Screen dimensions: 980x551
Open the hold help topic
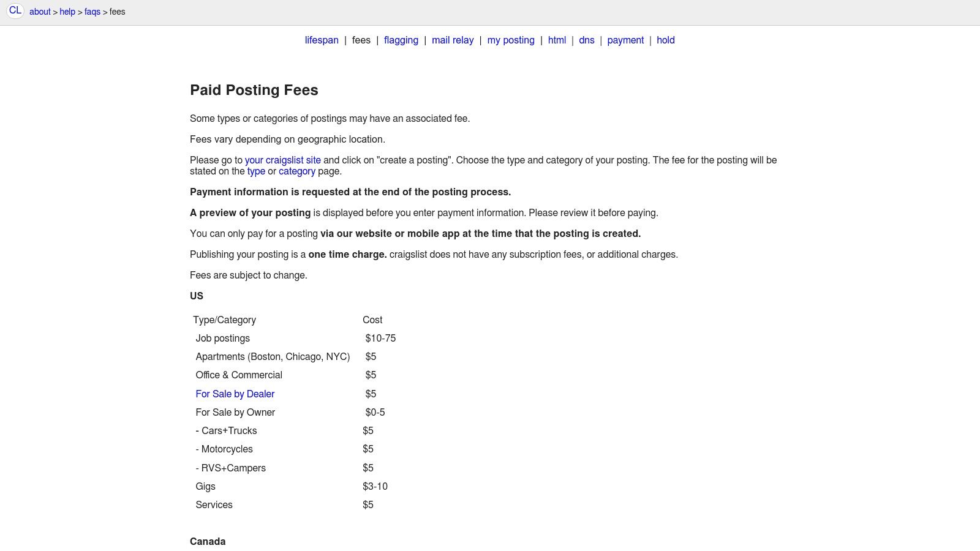[x=665, y=40]
